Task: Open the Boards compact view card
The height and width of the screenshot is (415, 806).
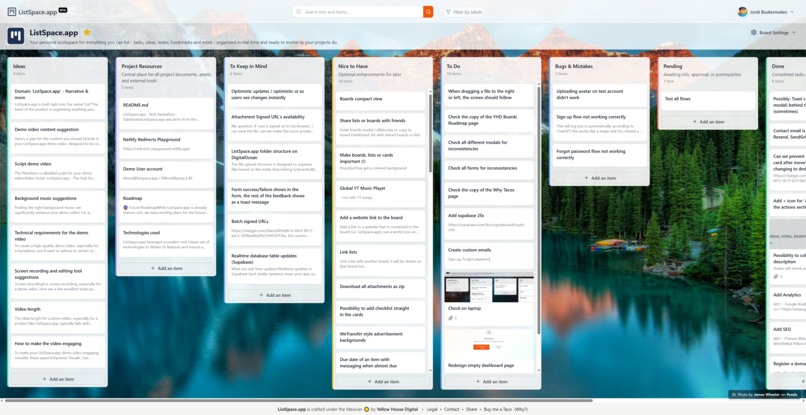Action: point(380,99)
